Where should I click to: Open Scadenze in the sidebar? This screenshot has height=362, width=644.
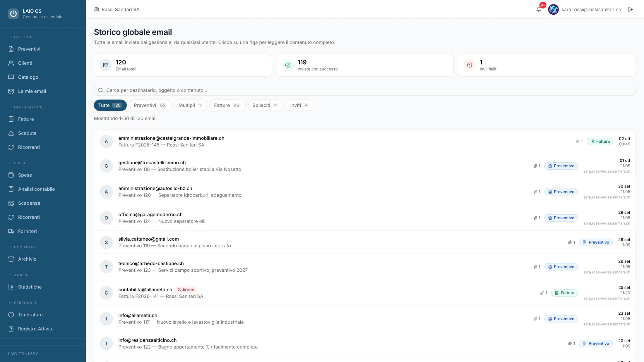tap(43, 203)
